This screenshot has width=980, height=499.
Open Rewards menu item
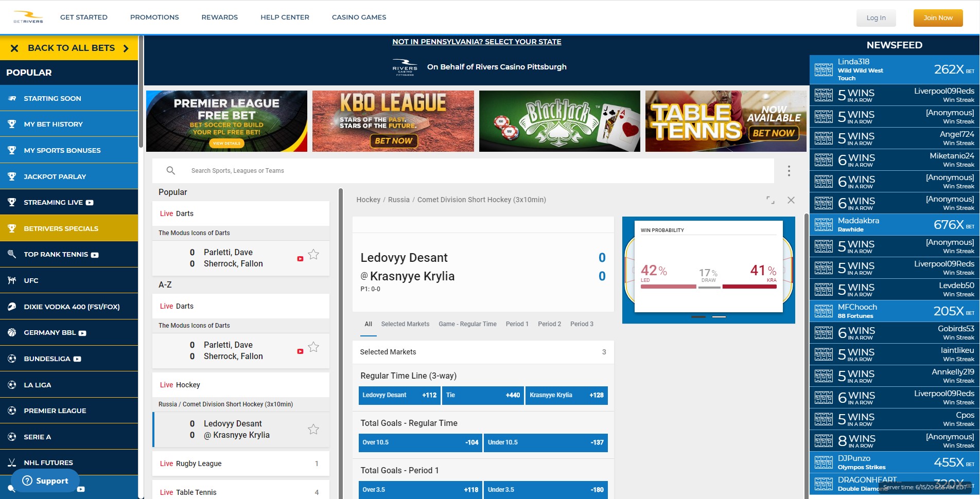click(220, 17)
